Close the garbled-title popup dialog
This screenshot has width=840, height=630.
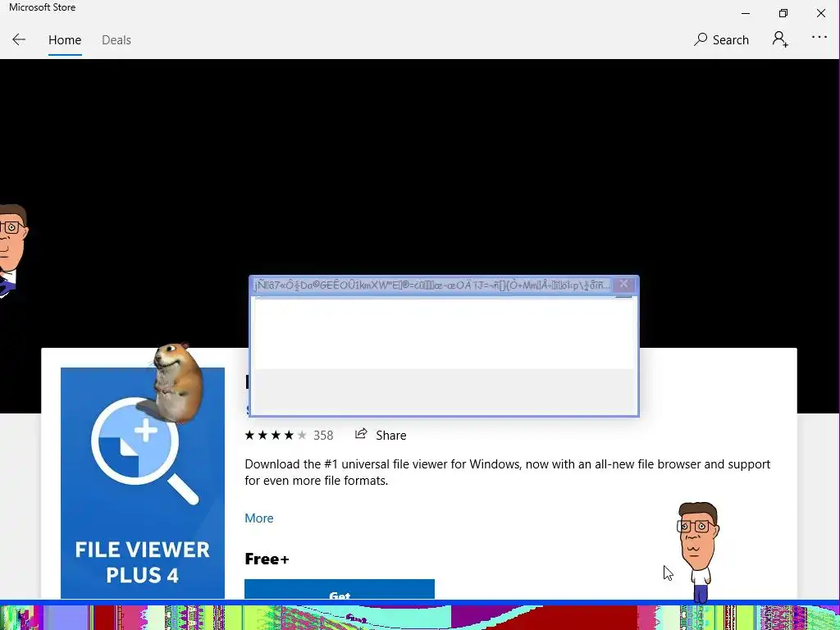point(623,285)
